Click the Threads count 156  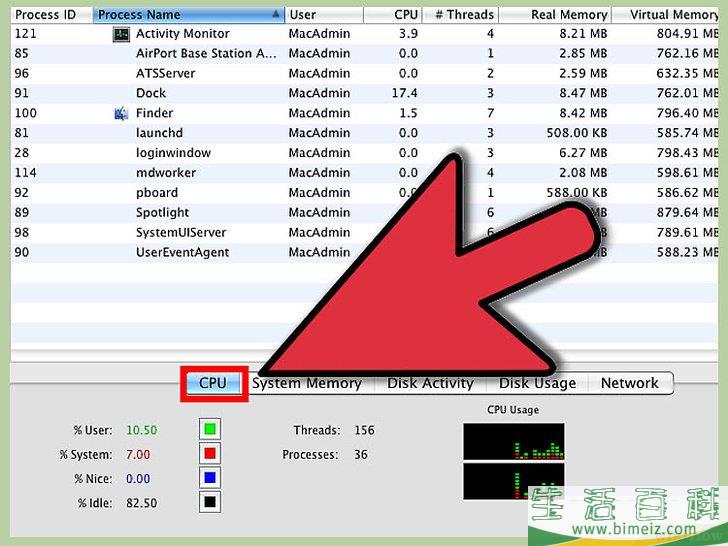pos(364,430)
